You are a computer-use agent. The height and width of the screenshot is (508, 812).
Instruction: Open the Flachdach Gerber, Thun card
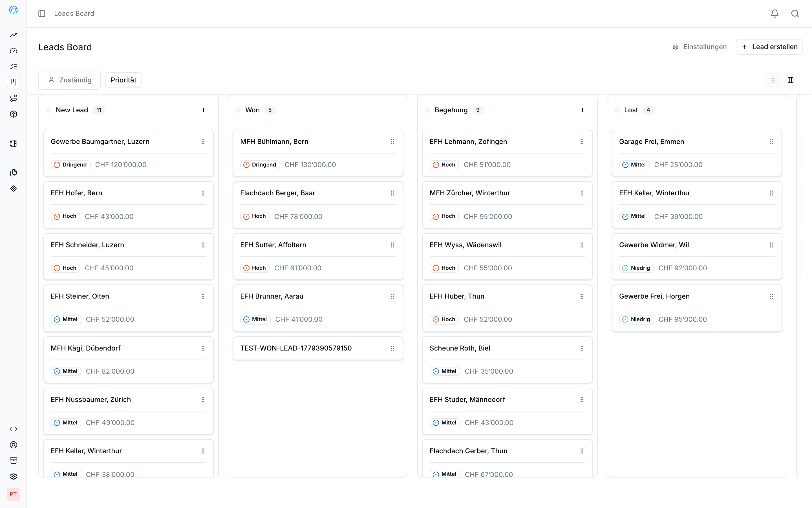507,458
